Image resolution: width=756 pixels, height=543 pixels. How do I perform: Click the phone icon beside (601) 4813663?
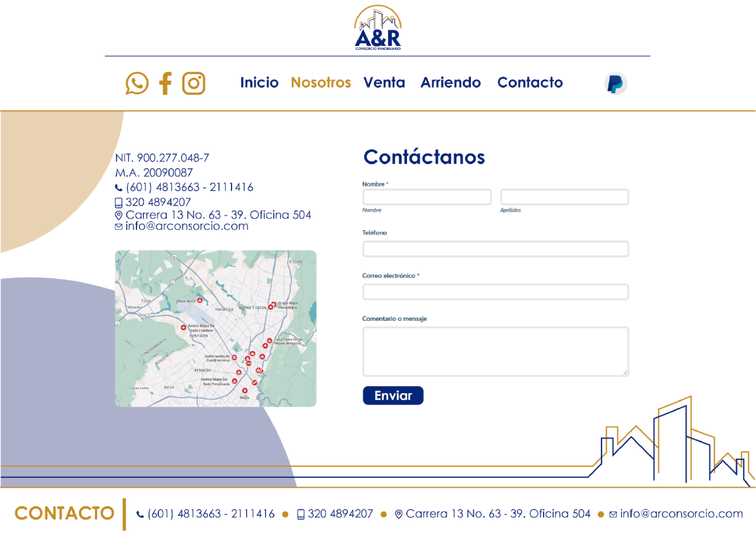(x=119, y=188)
